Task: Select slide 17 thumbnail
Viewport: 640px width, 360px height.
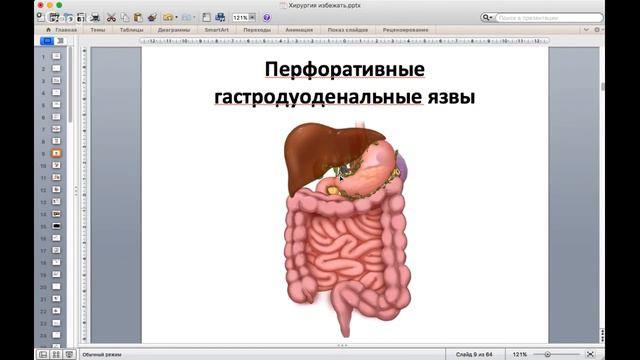Action: tap(56, 250)
